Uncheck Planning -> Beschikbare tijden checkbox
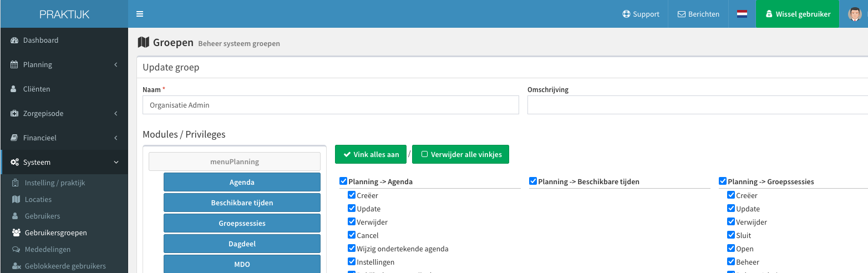 (533, 181)
